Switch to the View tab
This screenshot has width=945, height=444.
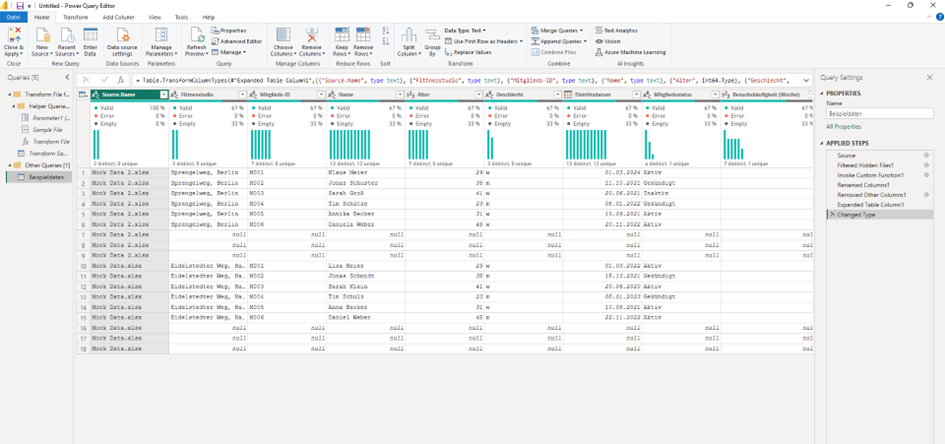pos(155,17)
